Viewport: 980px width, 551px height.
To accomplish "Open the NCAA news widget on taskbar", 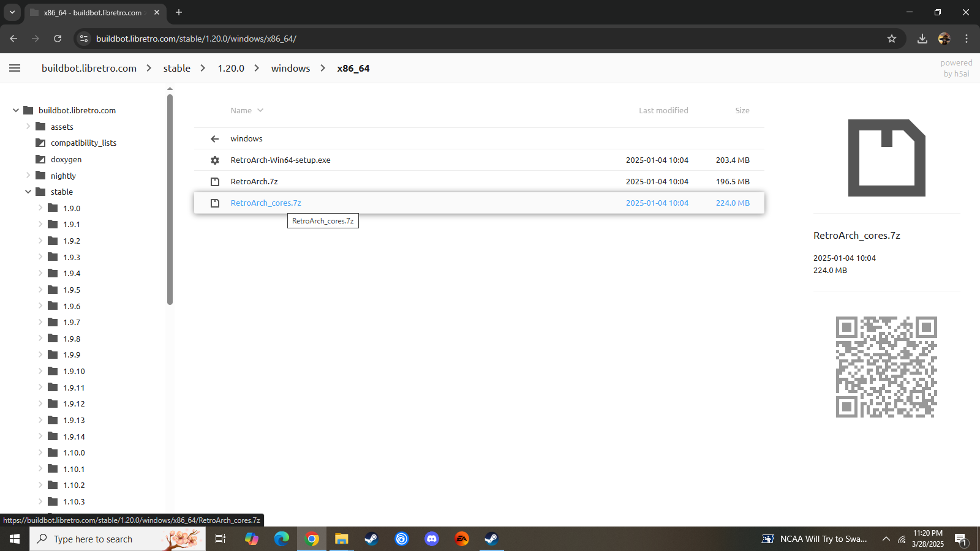I will tap(814, 539).
